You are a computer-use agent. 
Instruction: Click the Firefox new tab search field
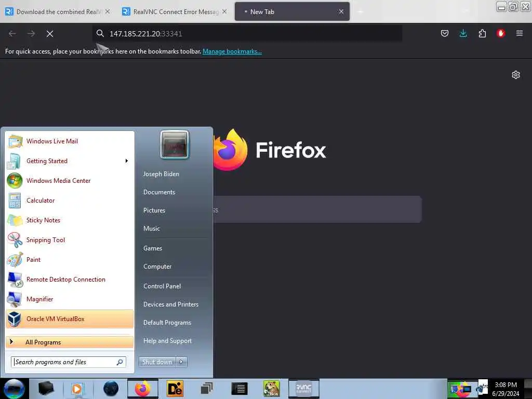(317, 210)
